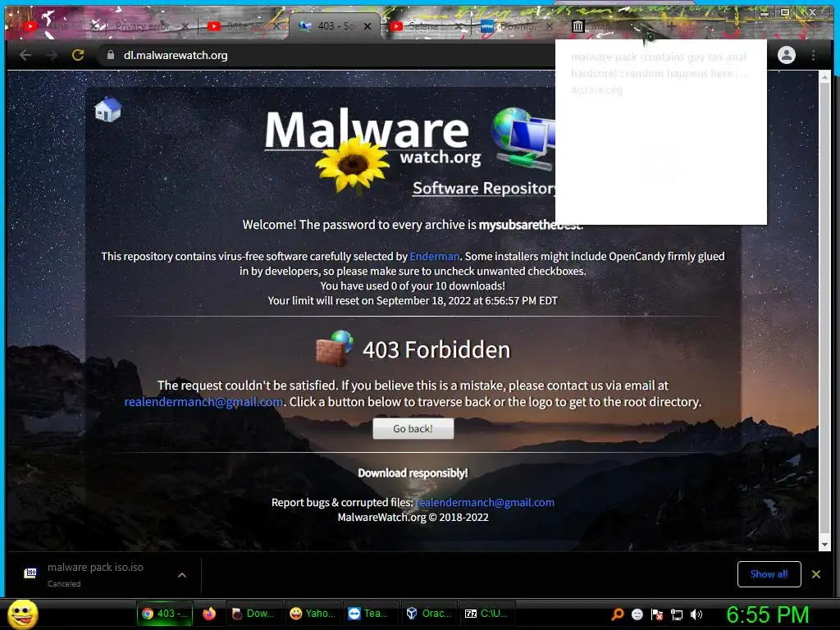Click the browser Back arrow
840x630 pixels.
pos(25,55)
